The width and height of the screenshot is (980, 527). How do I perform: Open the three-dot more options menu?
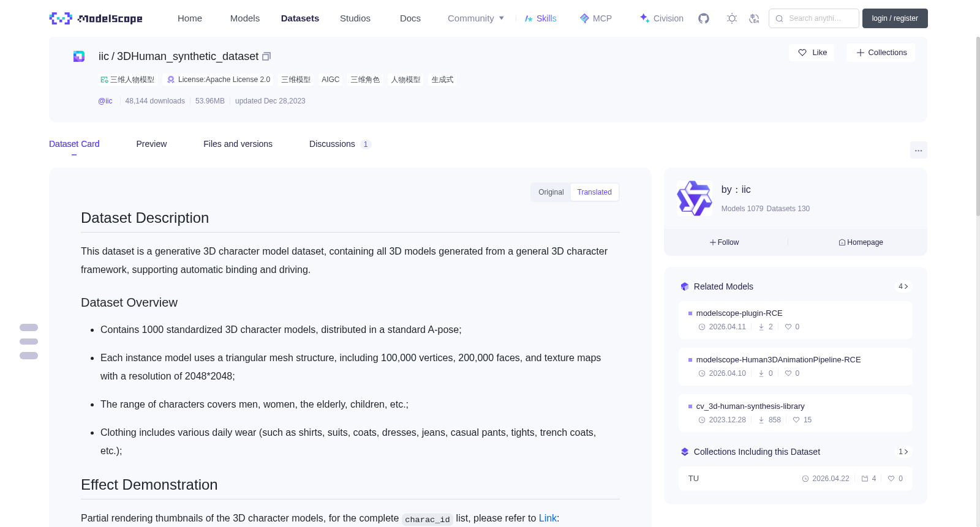[918, 150]
